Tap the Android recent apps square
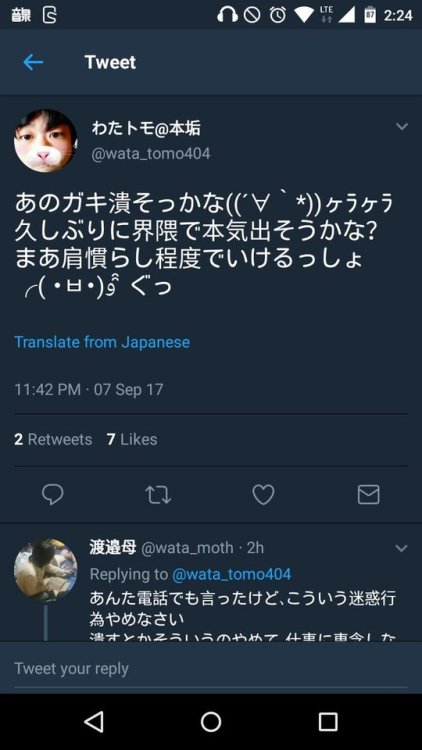This screenshot has width=422, height=750. click(x=328, y=721)
